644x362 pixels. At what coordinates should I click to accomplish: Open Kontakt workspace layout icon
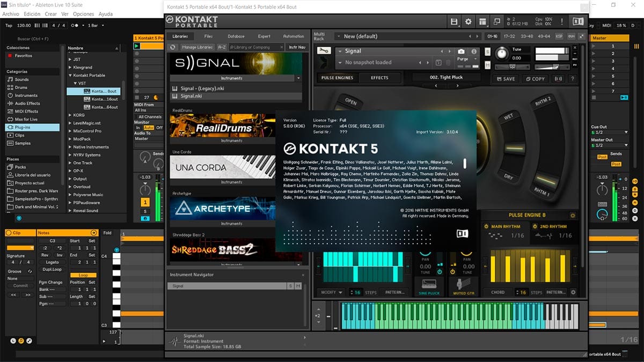(x=482, y=21)
